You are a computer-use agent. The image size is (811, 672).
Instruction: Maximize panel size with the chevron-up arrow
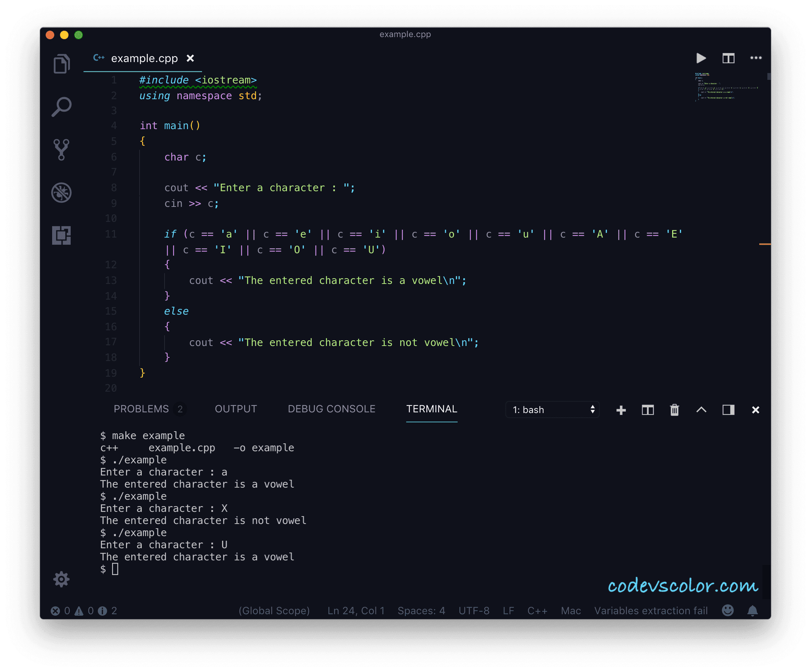(x=701, y=410)
